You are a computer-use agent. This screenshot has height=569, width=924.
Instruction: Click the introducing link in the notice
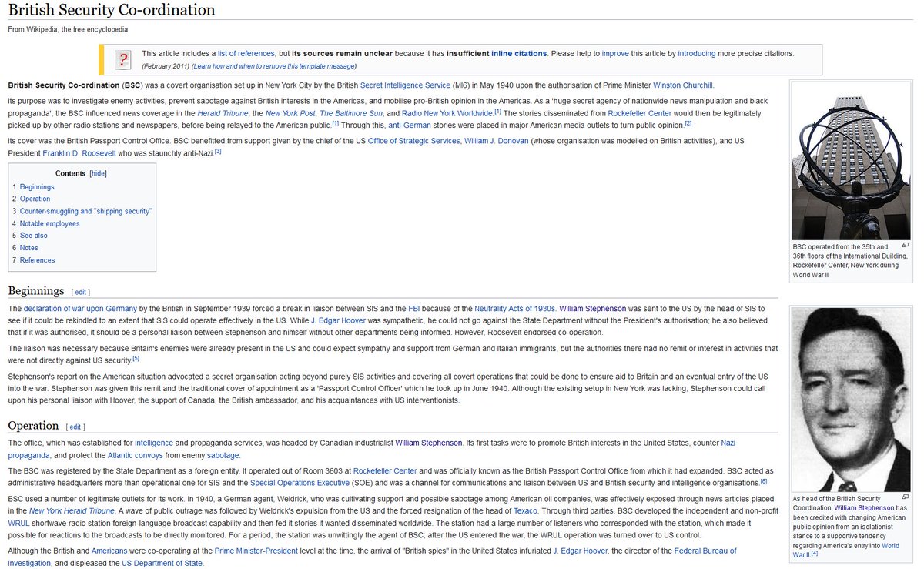pyautogui.click(x=697, y=54)
